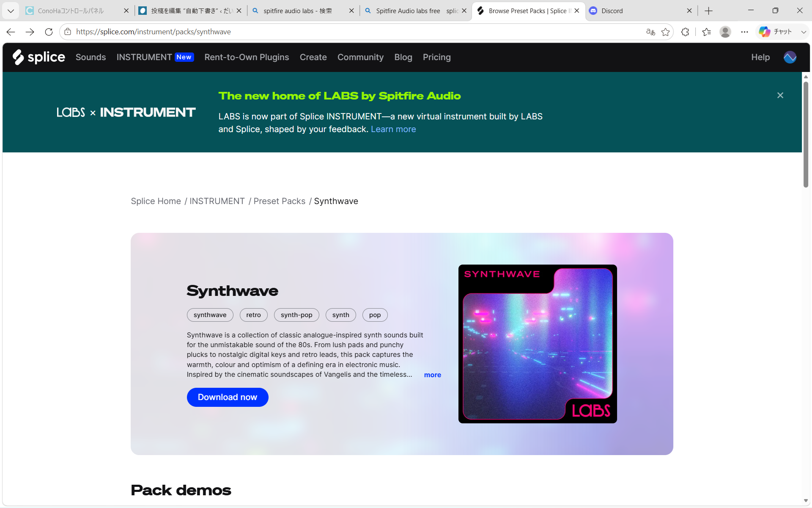
Task: Go to Splice Home breadcrumb
Action: (156, 201)
